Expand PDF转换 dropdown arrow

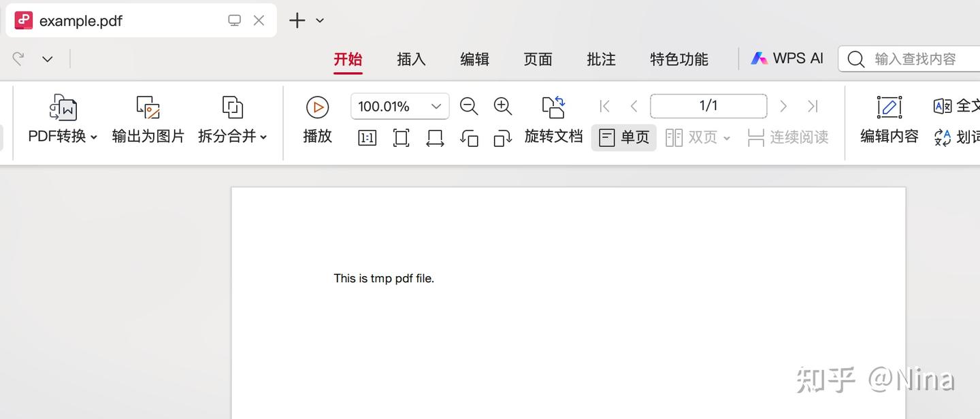(94, 137)
